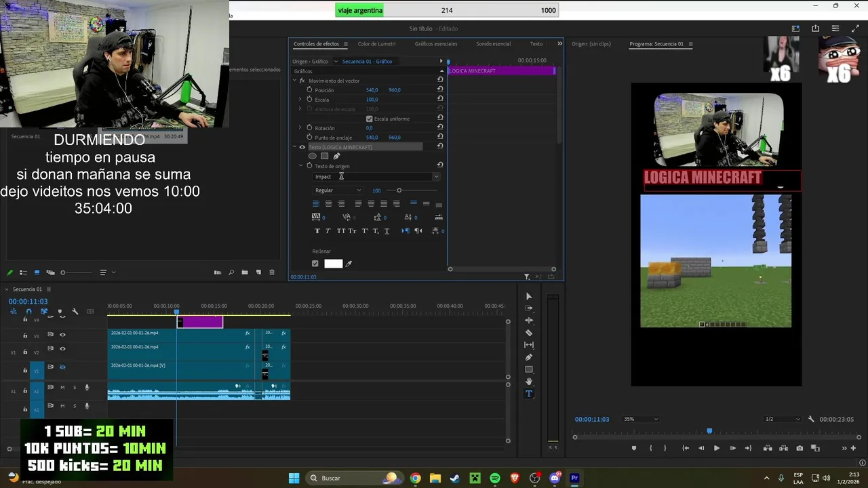Open Premiere Pro in Windows taskbar
This screenshot has height=488, width=868.
(574, 478)
